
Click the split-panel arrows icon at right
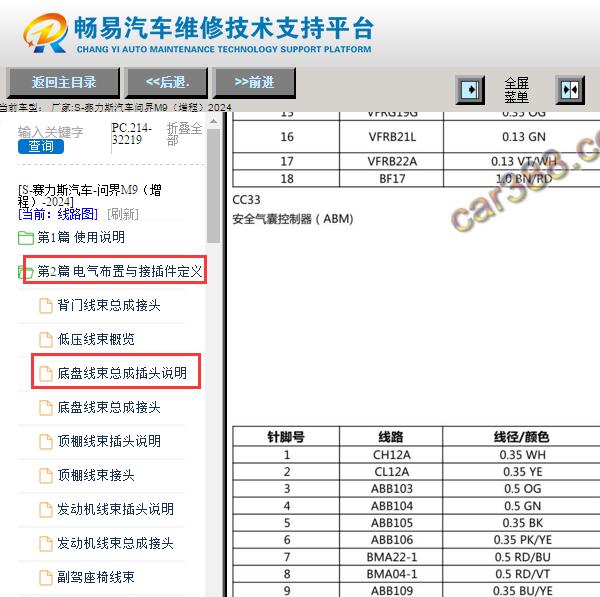570,90
